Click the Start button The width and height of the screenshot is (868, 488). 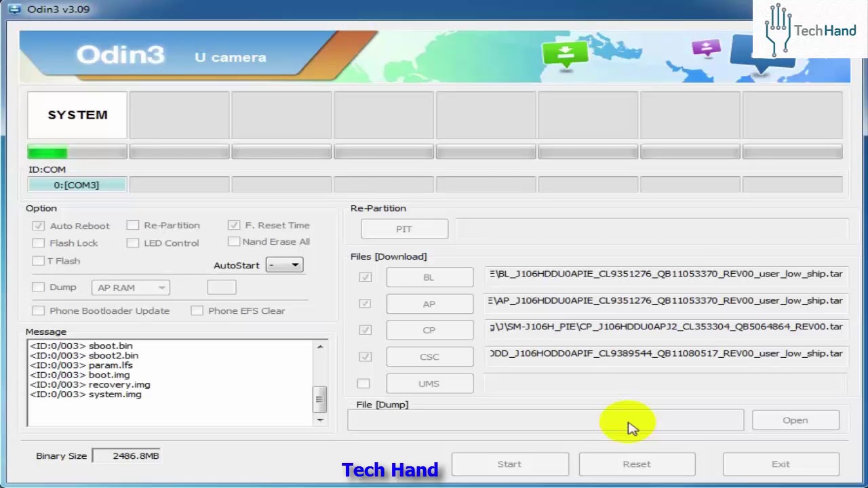point(510,464)
